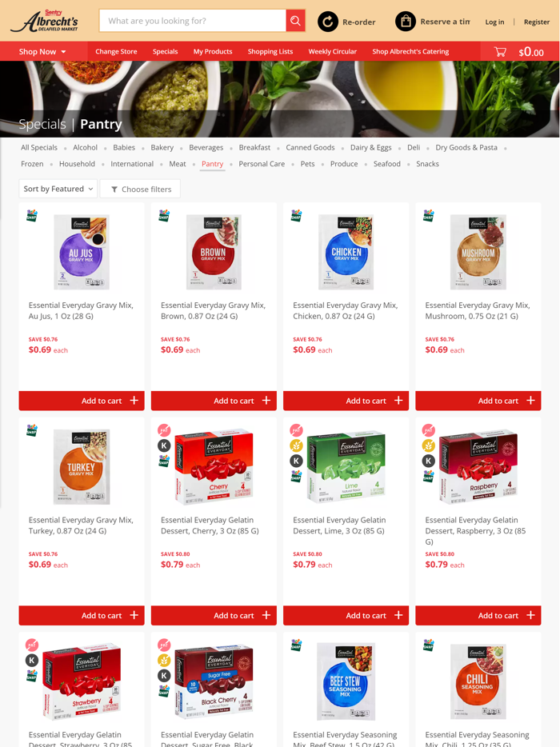
Task: Open the Chicken Gravy Mix product image
Action: pyautogui.click(x=346, y=252)
